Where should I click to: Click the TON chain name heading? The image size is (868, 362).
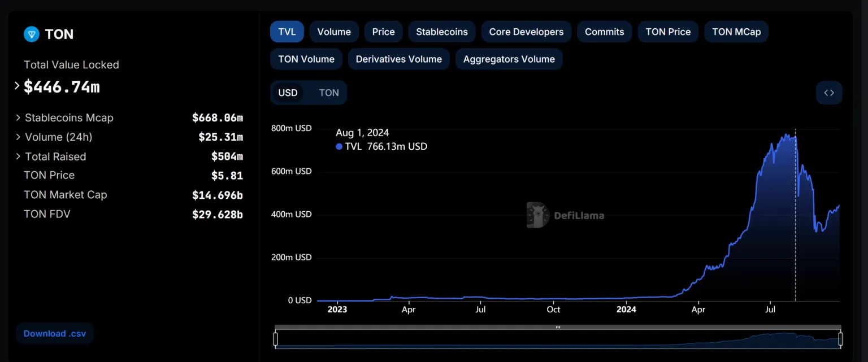59,34
